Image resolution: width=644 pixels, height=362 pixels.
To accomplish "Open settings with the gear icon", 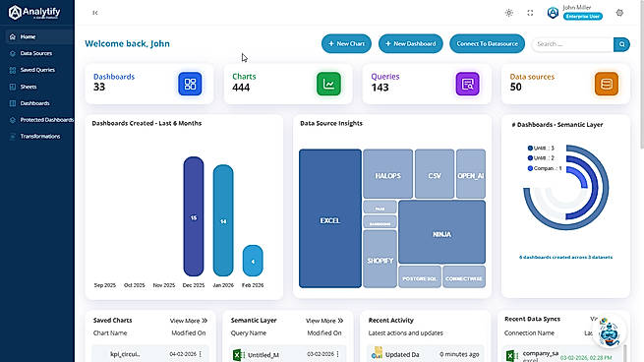I will pyautogui.click(x=619, y=13).
